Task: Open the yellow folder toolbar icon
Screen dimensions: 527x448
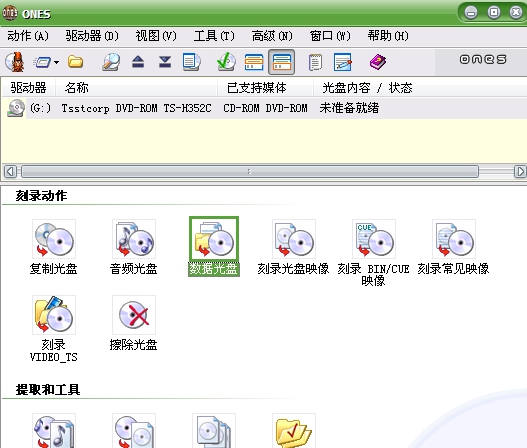Action: click(x=75, y=62)
